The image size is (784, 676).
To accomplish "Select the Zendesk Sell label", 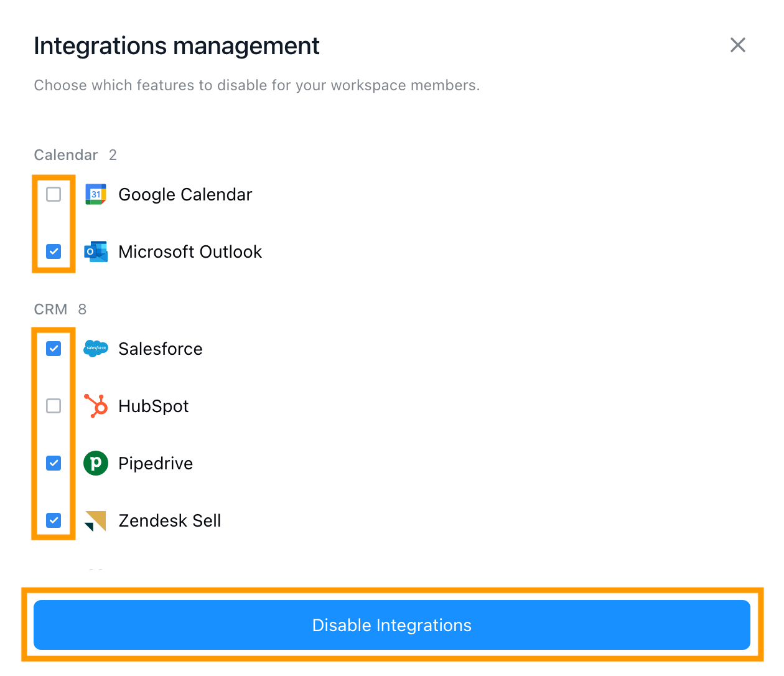I will coord(170,520).
